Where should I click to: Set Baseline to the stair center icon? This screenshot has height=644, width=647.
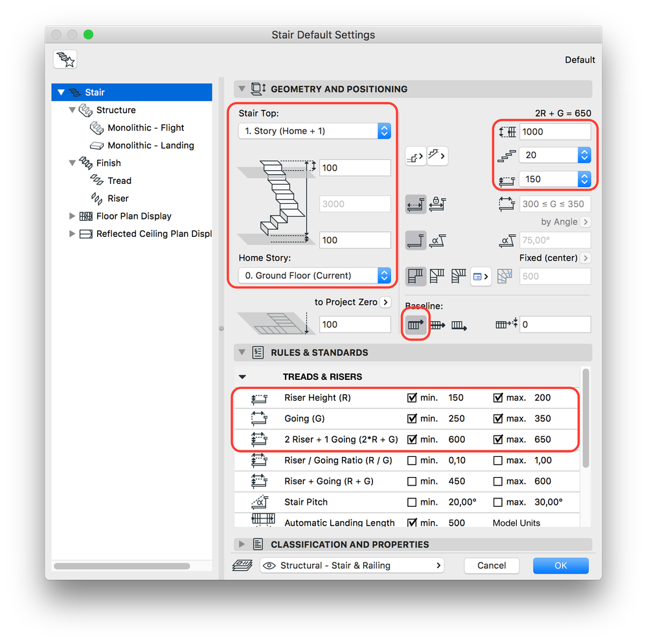click(x=437, y=324)
